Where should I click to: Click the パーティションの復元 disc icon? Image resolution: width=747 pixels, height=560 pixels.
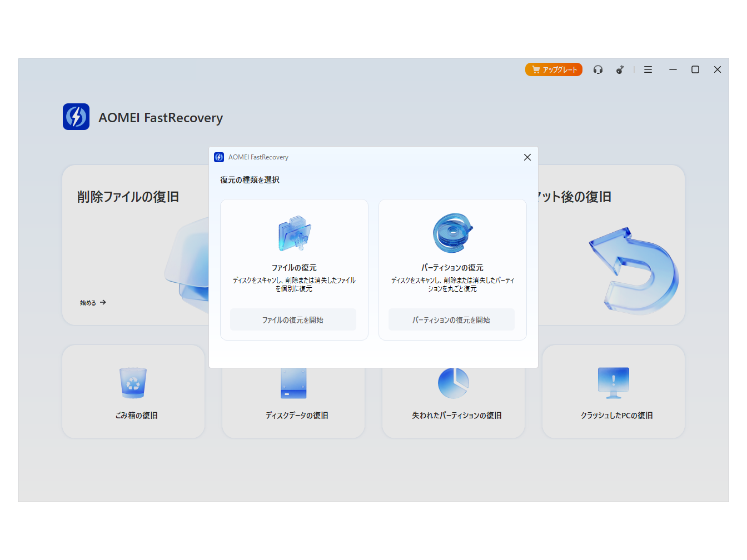(452, 233)
